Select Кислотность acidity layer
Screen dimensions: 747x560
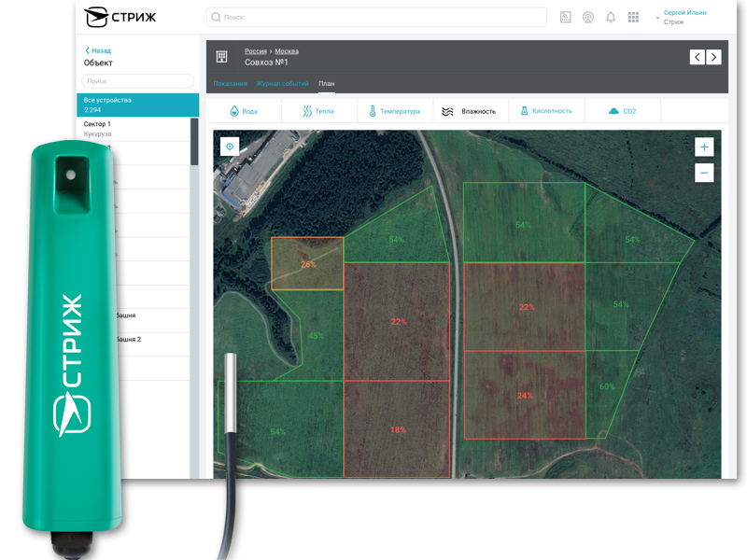point(546,111)
